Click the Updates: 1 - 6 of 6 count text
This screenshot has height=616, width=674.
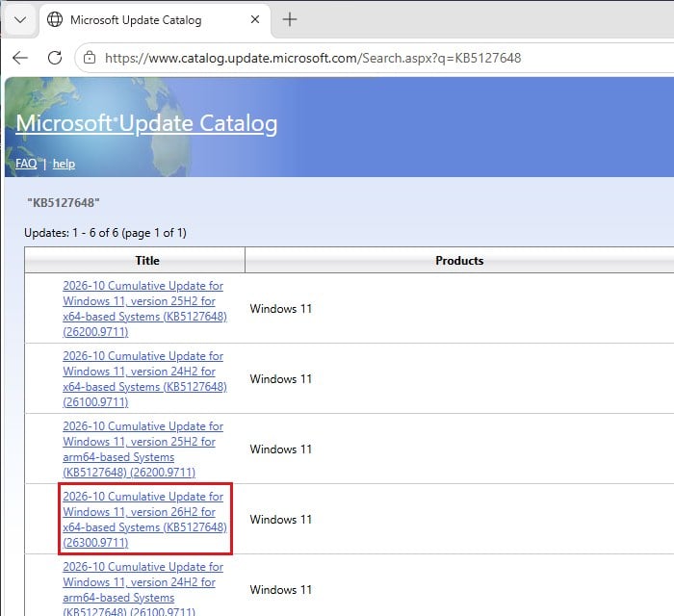click(105, 233)
